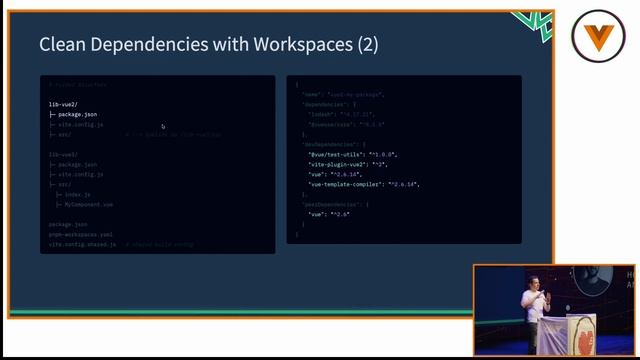Screen dimensions: 640x360
Task: Open the speaker camera inset video
Action: tap(554, 310)
